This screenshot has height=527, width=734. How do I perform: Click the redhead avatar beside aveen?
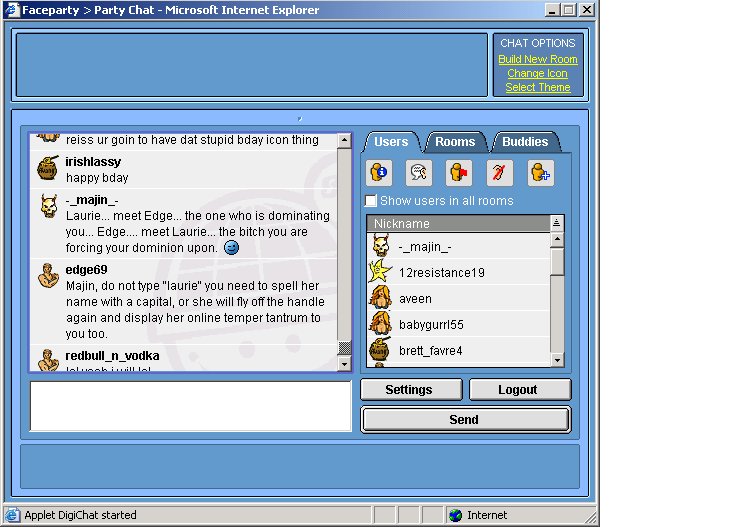point(381,298)
